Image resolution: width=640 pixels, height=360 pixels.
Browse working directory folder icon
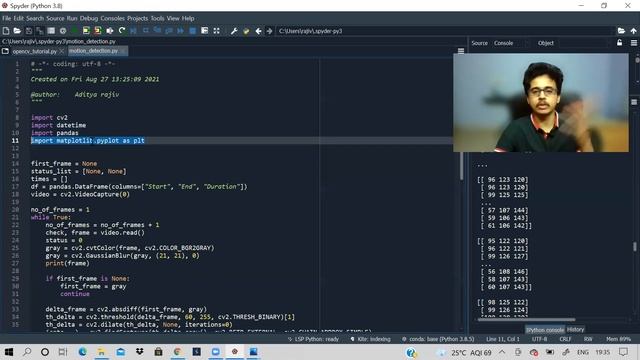coord(621,31)
